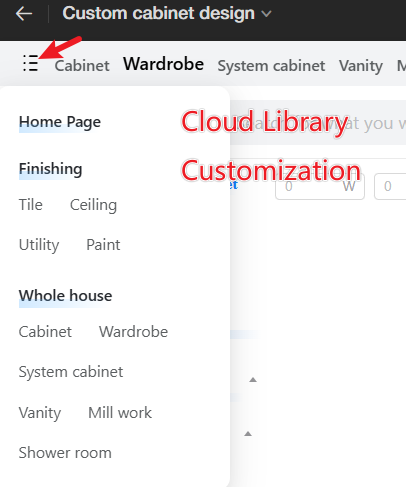Image resolution: width=406 pixels, height=487 pixels.
Task: Collapse the upper triangle arrow section
Action: [253, 380]
